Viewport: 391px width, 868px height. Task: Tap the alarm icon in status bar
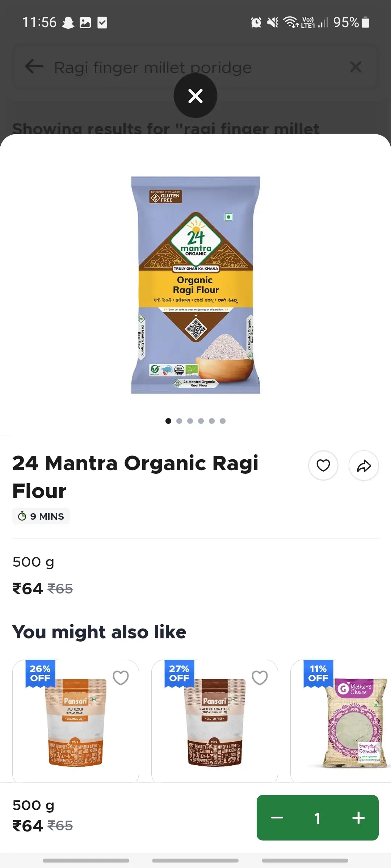coord(256,22)
